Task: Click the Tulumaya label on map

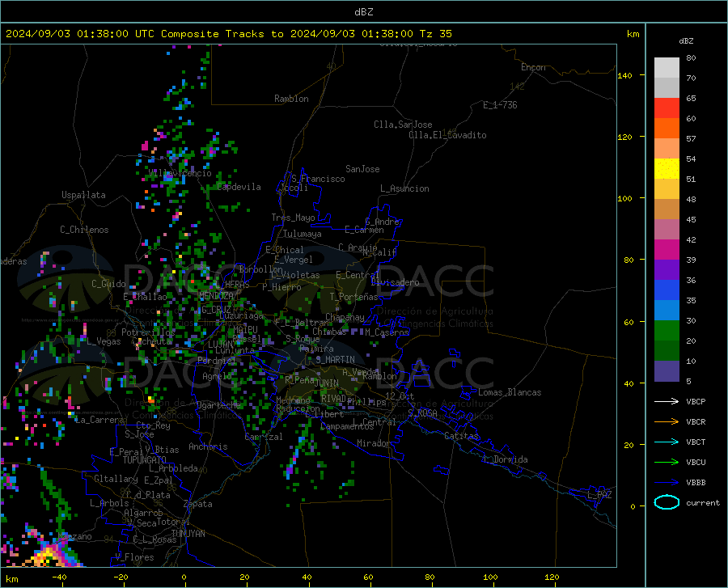Action: (303, 234)
